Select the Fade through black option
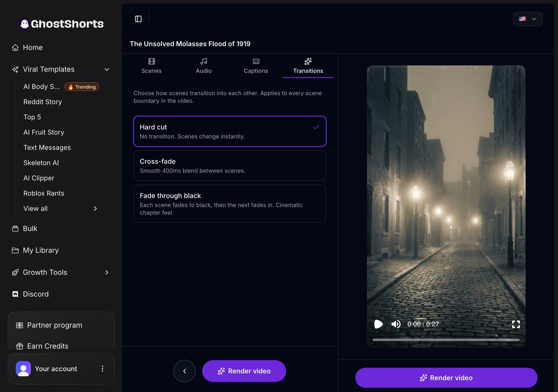Image resolution: width=558 pixels, height=392 pixels. pos(230,204)
